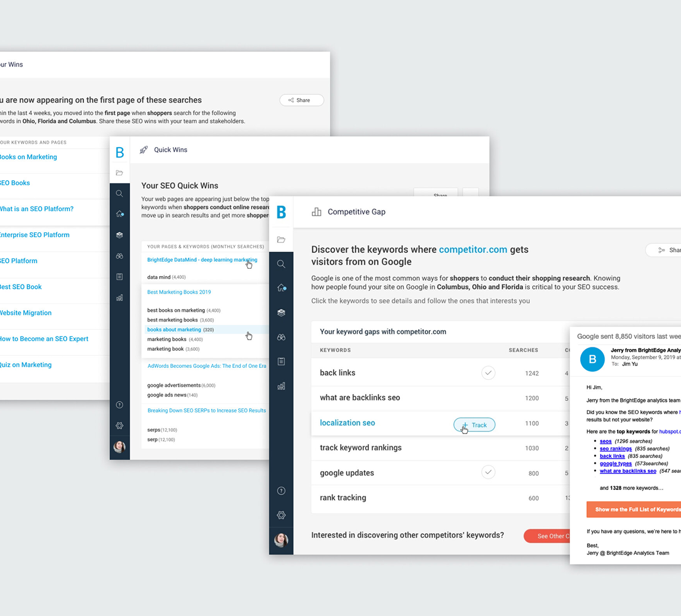This screenshot has height=616, width=681.
Task: Click BrightEdge B avatar in email preview
Action: [593, 359]
